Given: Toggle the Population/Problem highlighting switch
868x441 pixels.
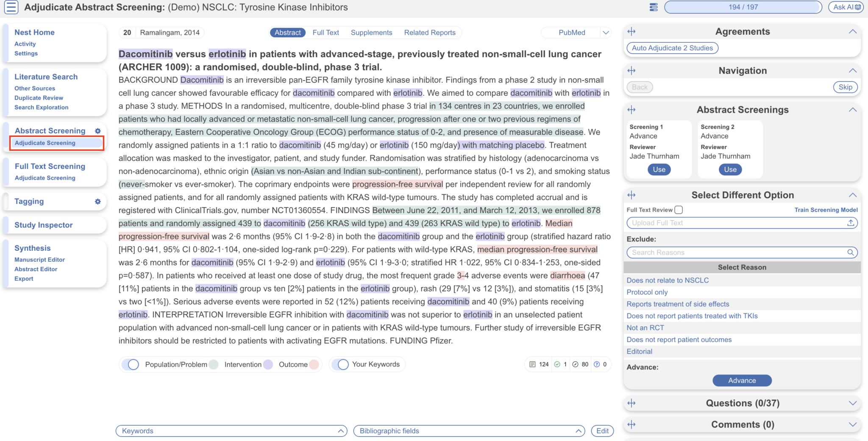Looking at the screenshot, I should coord(132,364).
